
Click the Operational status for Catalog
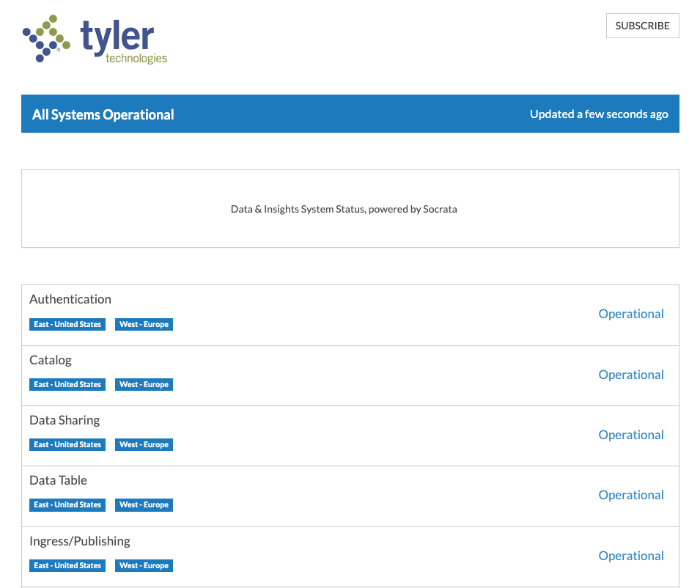pyautogui.click(x=631, y=375)
